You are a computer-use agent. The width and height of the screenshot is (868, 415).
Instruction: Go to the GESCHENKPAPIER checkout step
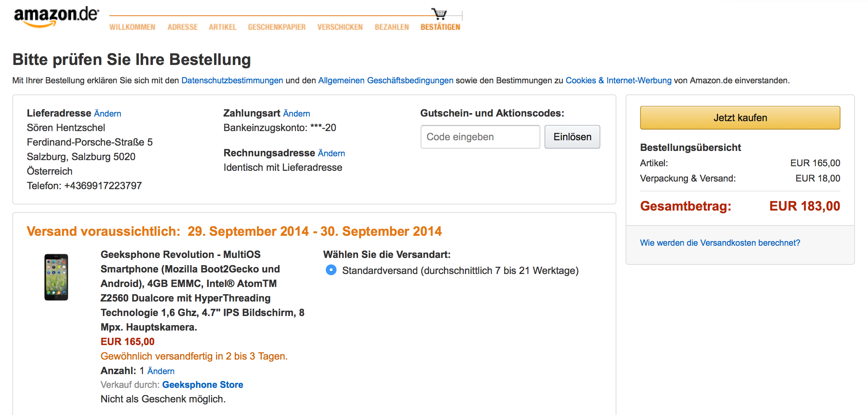point(277,27)
